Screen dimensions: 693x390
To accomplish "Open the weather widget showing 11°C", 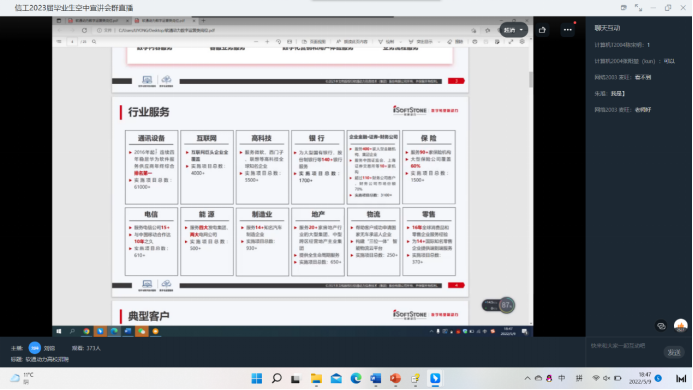I will click(x=22, y=378).
